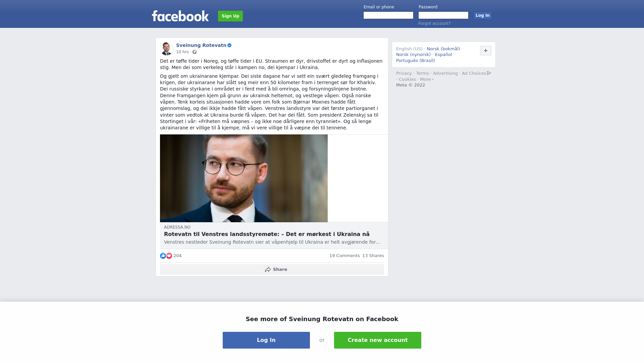This screenshot has width=644, height=362.
Task: Click the verified badge next to Sveinung Rotevatn
Action: [229, 45]
